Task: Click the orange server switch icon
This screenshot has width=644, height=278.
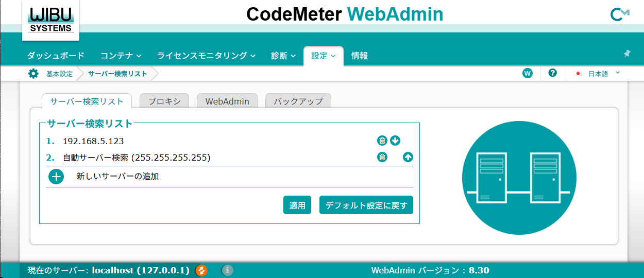Action: (201, 270)
